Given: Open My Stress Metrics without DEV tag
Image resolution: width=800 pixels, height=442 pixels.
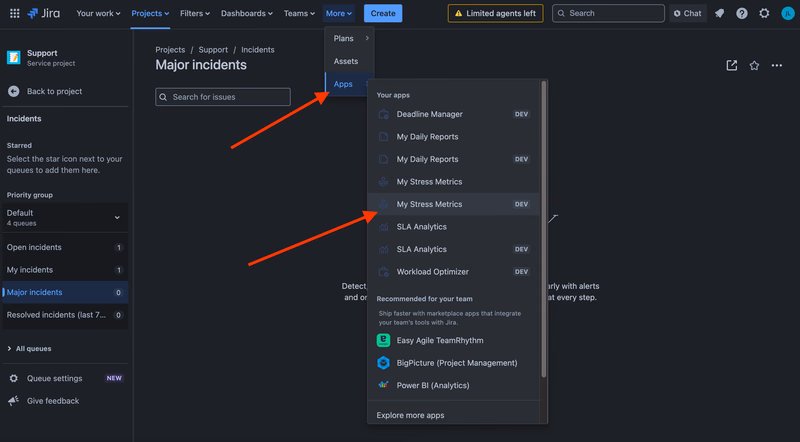Looking at the screenshot, I should tap(454, 182).
